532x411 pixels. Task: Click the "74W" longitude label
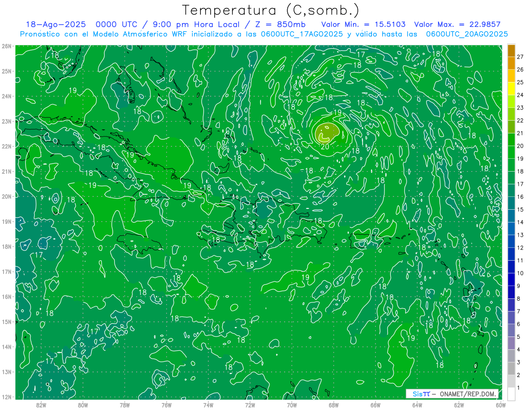click(x=208, y=405)
